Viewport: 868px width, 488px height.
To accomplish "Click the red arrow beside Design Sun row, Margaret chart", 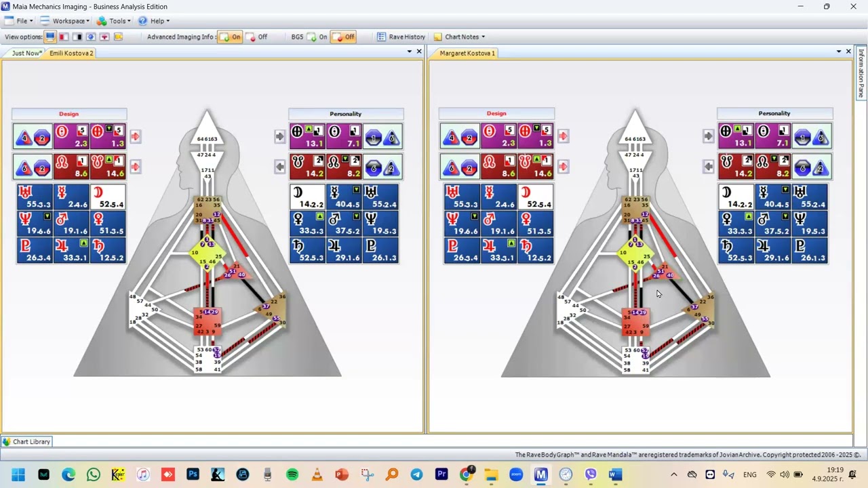I will (564, 136).
